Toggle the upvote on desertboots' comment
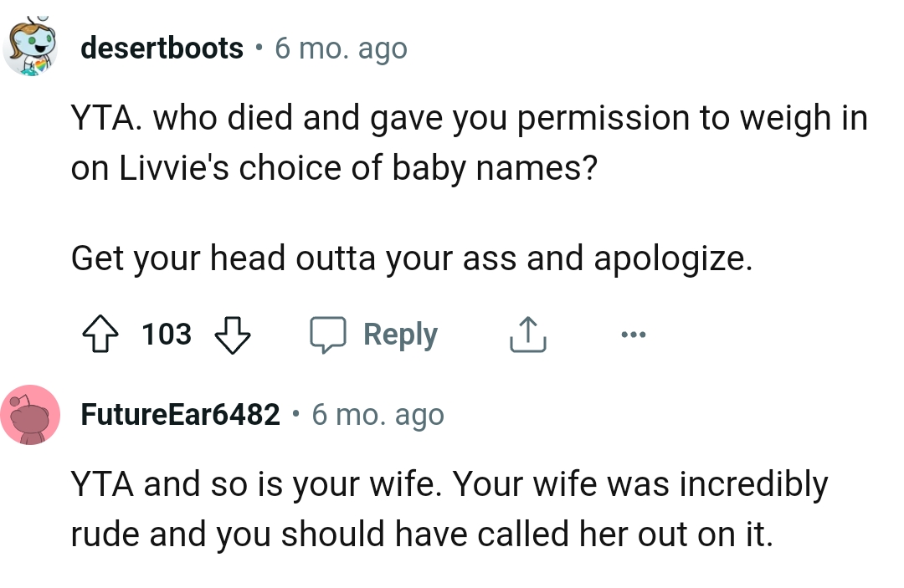 (x=102, y=334)
